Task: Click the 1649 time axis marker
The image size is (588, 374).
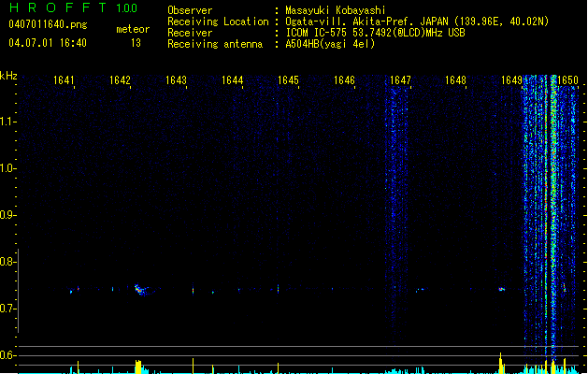Action: click(x=512, y=80)
